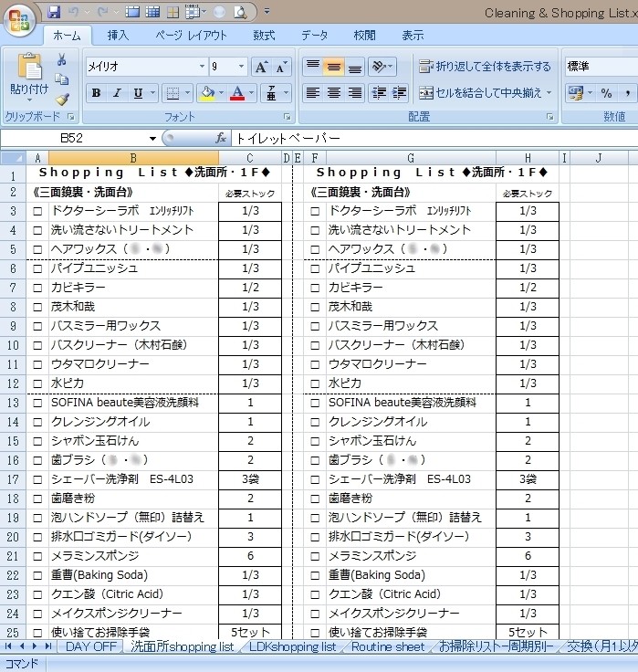Tick checkbox beside 水ピカ in column A

pos(37,383)
